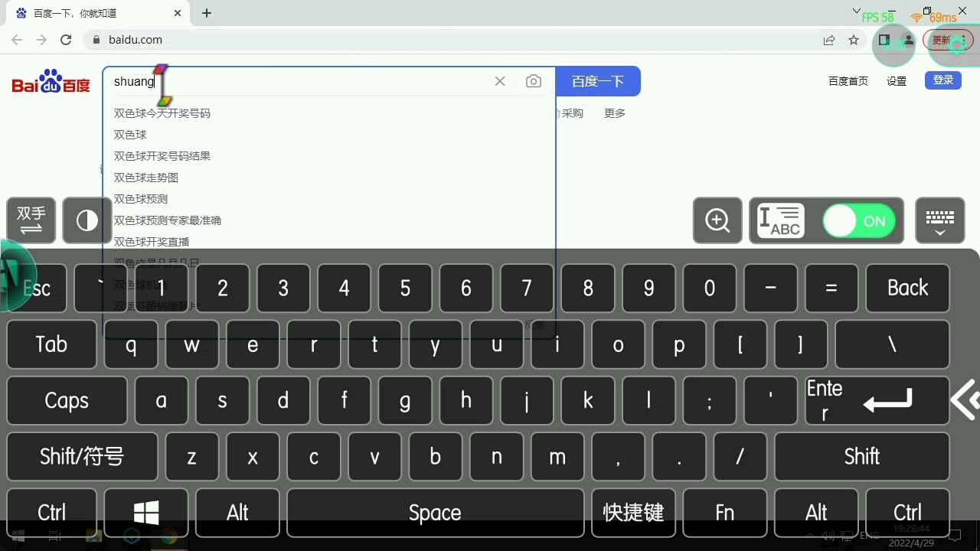Screen dimensions: 980x551
Task: Select suggestion 双色球开奖直播
Action: 152,242
